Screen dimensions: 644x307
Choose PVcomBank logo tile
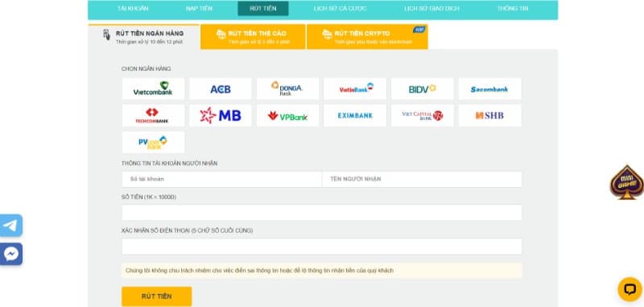tap(153, 142)
